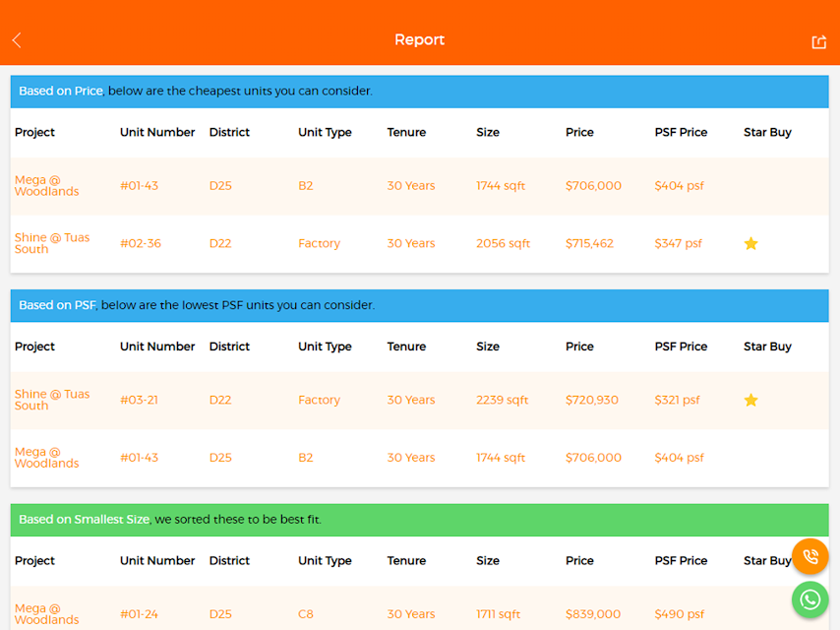The width and height of the screenshot is (840, 630).
Task: Click the Based on Price heading
Action: click(x=61, y=92)
